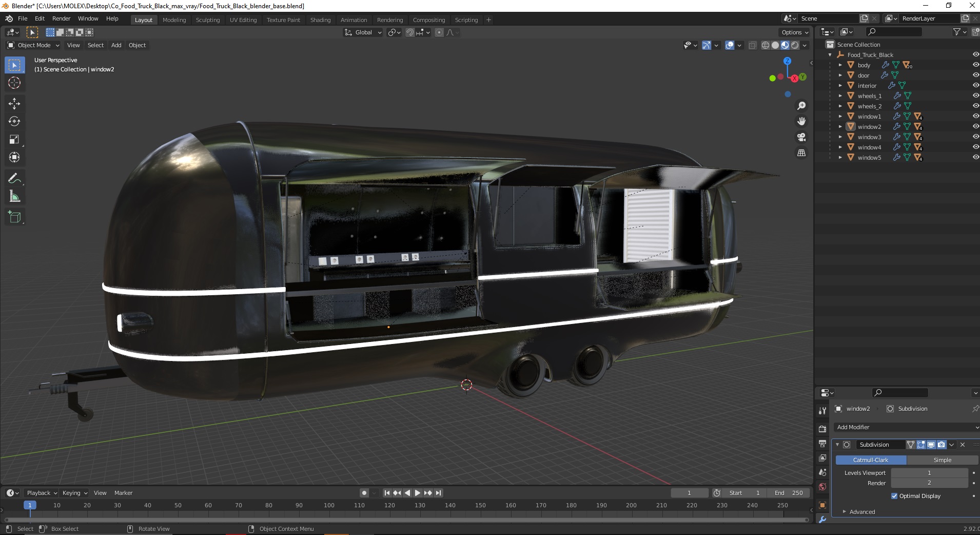This screenshot has height=535, width=980.
Task: Expand the Advanced subdivision panel
Action: coord(845,512)
